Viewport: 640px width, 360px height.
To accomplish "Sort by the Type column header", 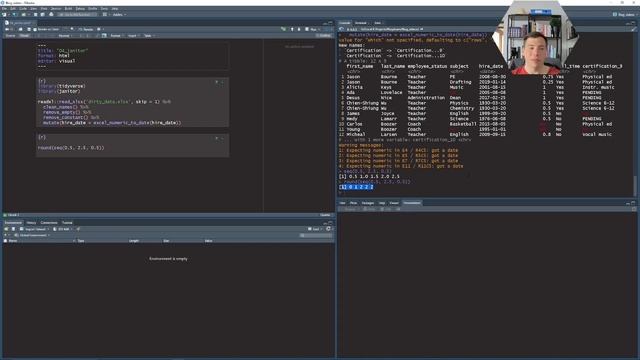I will (81, 241).
